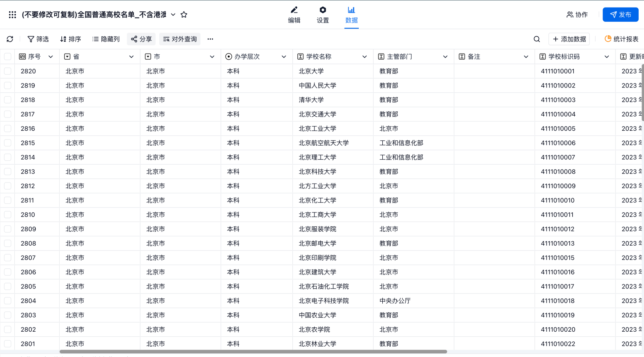
Task: Select the 北京航空航天大学 cell
Action: (333, 143)
